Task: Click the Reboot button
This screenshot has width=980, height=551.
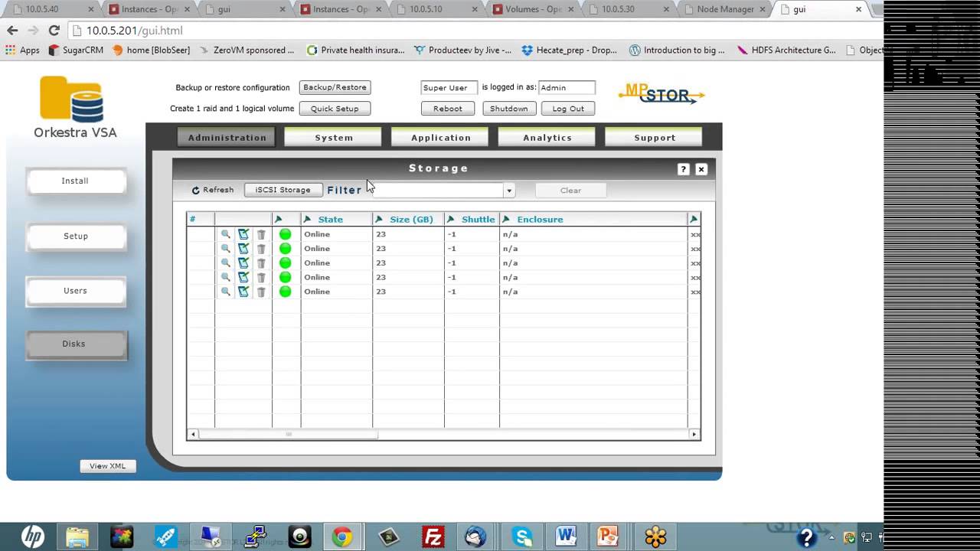Action: pos(448,109)
